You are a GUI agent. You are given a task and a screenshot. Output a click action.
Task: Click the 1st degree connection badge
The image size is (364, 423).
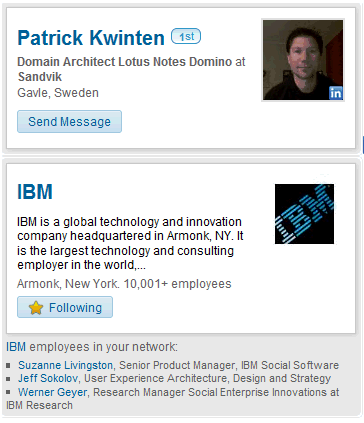click(186, 36)
